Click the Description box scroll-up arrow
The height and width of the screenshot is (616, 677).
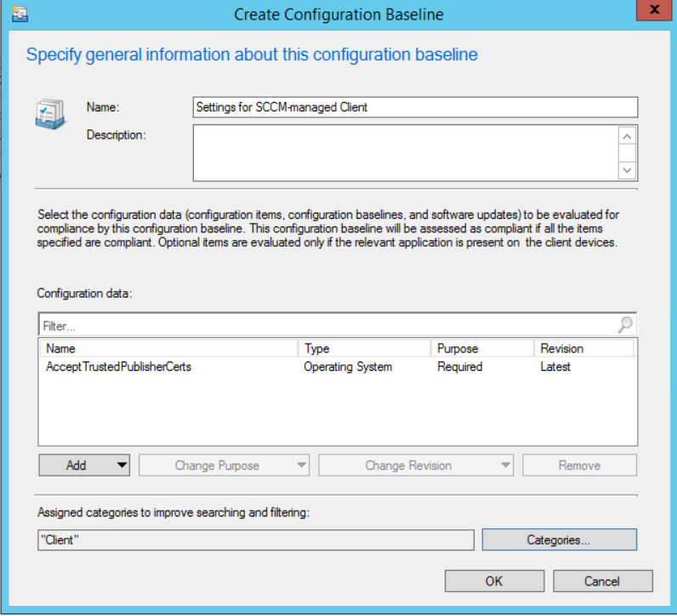[x=627, y=136]
